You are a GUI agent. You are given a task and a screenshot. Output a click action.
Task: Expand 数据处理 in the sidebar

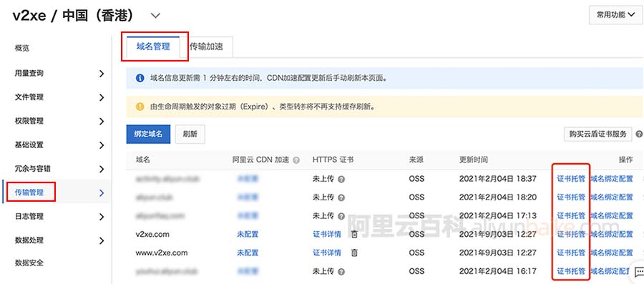102,240
